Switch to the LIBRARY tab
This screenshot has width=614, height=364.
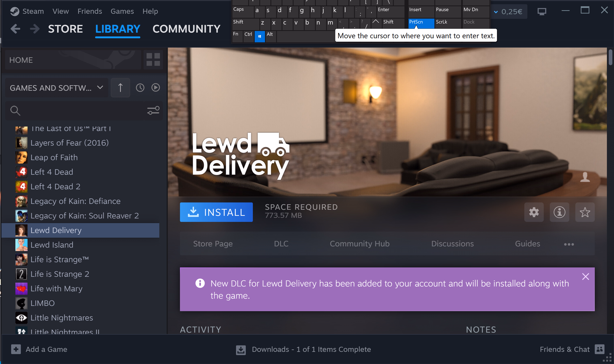[x=118, y=29]
